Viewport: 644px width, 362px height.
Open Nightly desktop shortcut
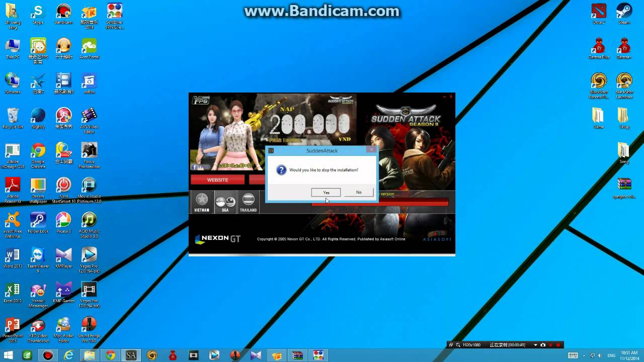pyautogui.click(x=38, y=119)
